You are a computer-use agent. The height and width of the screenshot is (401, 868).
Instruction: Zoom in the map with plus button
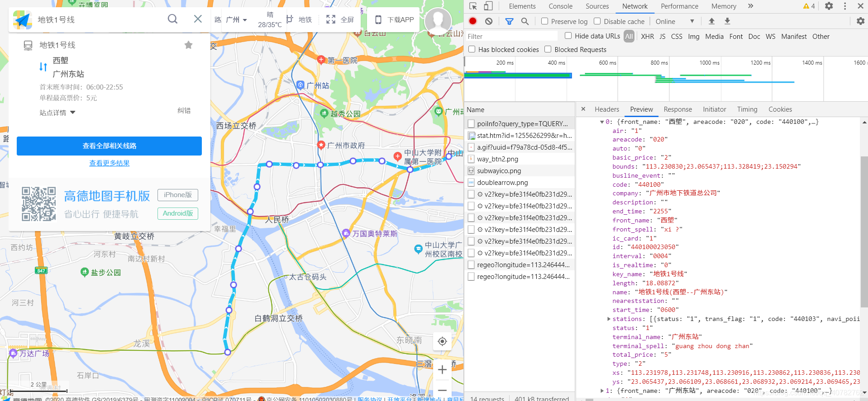coord(442,370)
